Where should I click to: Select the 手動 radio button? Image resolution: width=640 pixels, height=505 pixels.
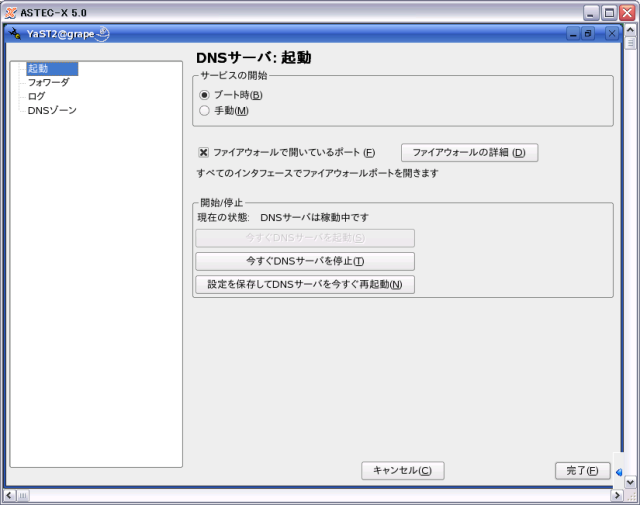[205, 111]
